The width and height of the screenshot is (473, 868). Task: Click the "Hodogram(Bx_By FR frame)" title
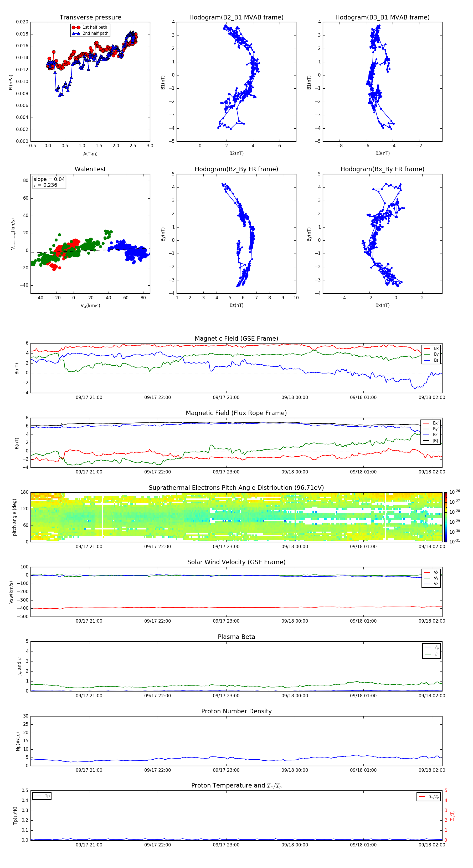pyautogui.click(x=382, y=169)
